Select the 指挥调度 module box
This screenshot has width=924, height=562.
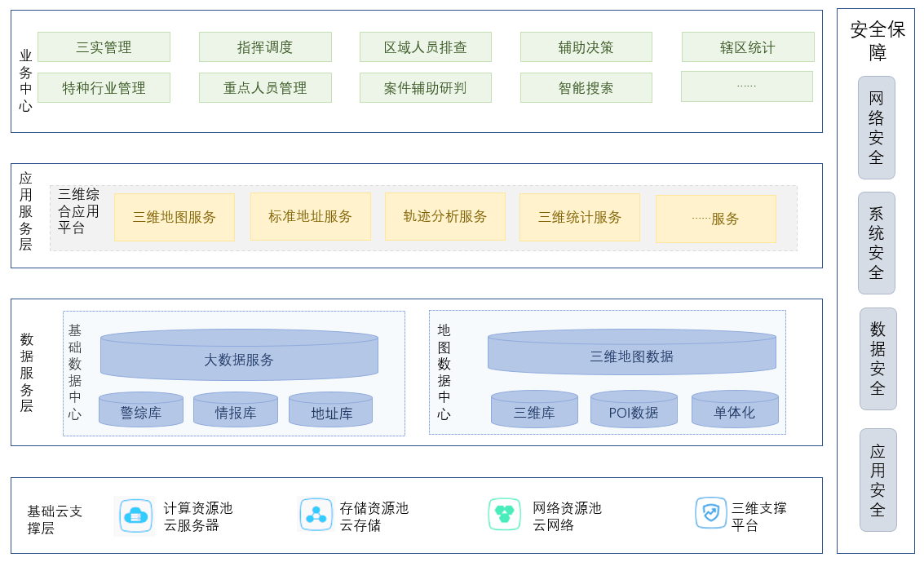[265, 47]
